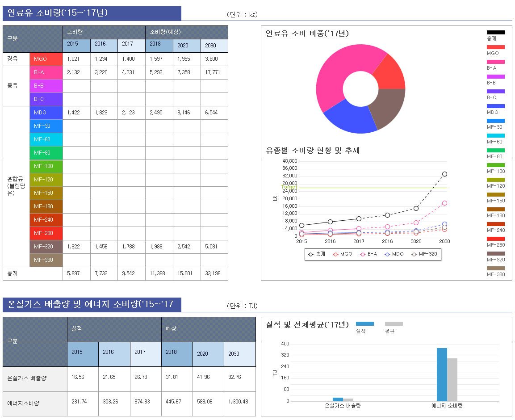
Task: Click the MF-150 swatch in the right legend
Action: coord(496,194)
